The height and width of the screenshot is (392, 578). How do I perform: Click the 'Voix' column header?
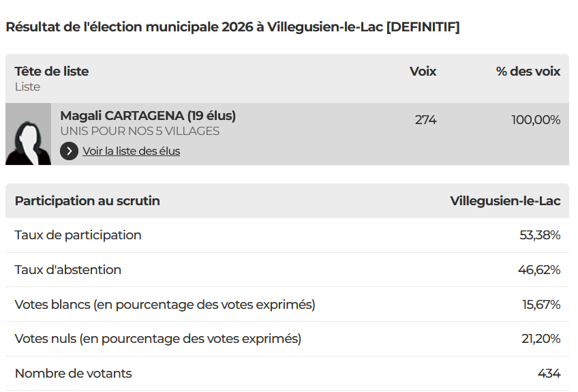423,71
